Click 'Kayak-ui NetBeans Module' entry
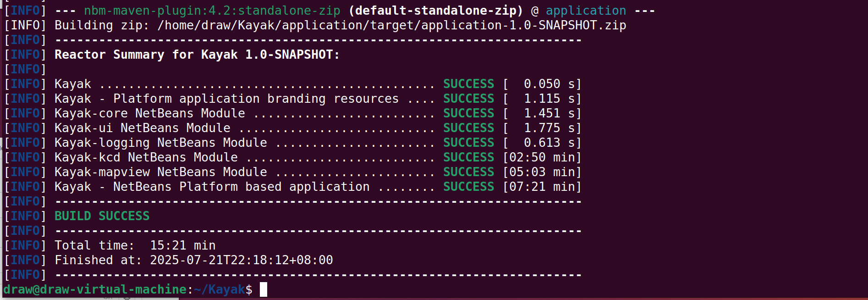 point(143,128)
